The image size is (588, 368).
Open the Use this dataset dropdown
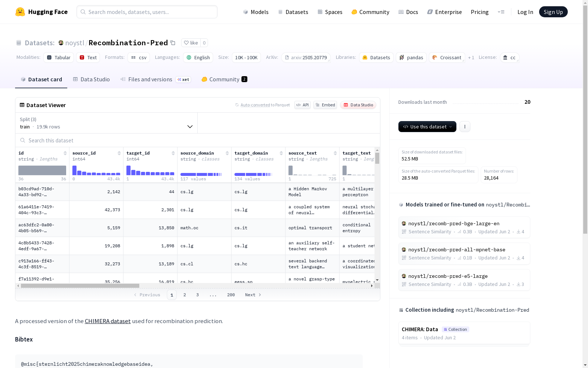click(x=427, y=127)
